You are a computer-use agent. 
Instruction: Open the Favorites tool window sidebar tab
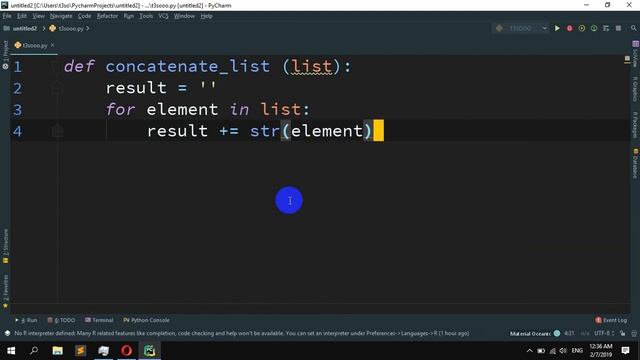coord(5,291)
